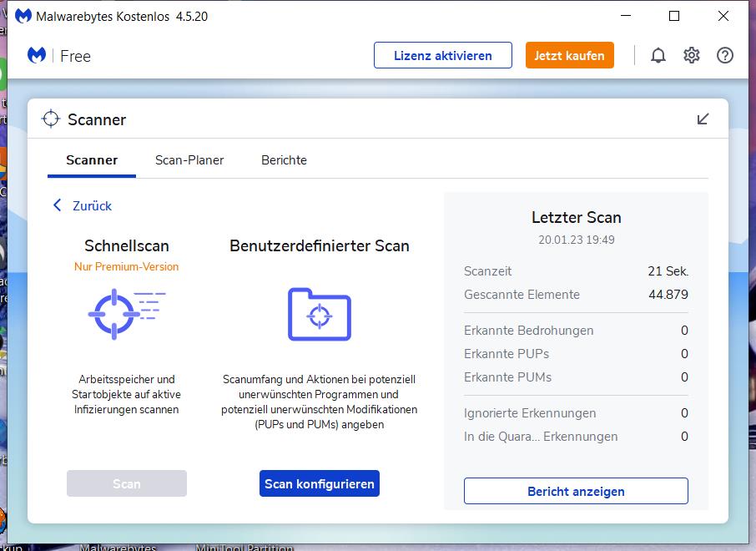The image size is (756, 551).
Task: Click the Gescannte Elemente label
Action: click(522, 295)
